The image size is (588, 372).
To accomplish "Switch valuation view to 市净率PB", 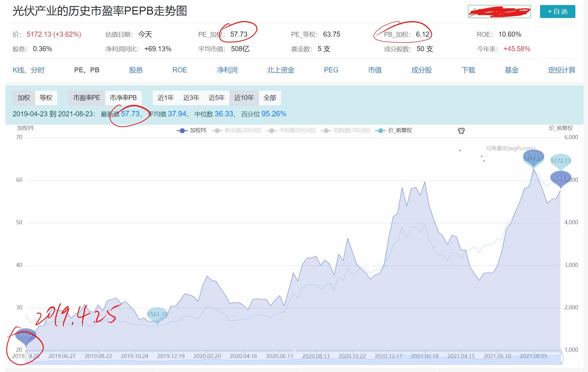I will pos(123,98).
